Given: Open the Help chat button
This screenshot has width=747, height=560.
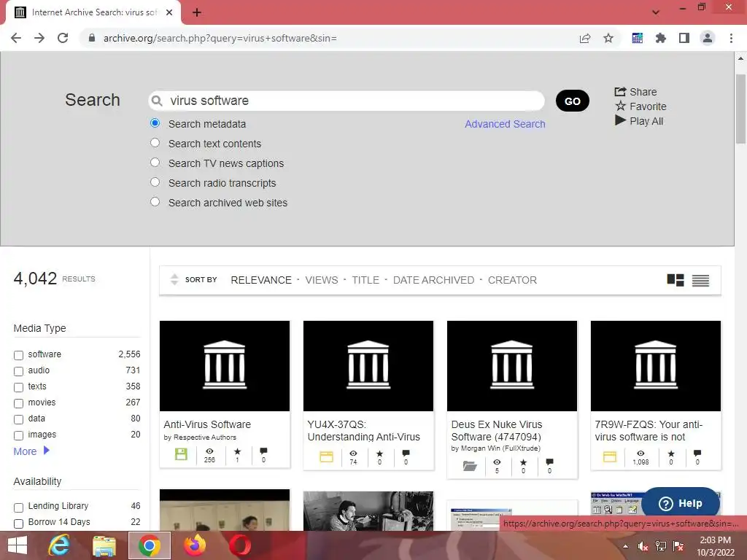Looking at the screenshot, I should click(x=681, y=503).
